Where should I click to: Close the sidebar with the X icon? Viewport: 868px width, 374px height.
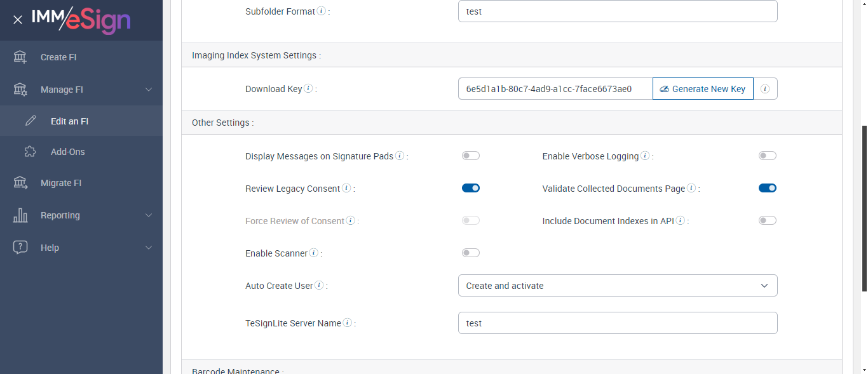point(18,20)
